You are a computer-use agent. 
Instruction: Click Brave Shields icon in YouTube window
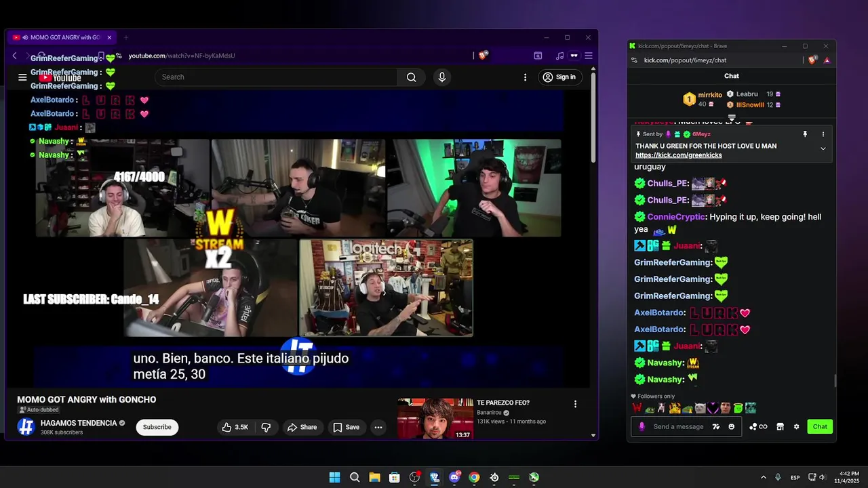pyautogui.click(x=483, y=56)
